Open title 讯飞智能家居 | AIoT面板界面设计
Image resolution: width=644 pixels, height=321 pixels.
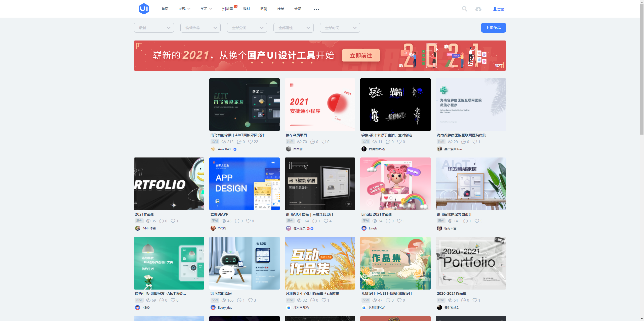[x=237, y=135]
